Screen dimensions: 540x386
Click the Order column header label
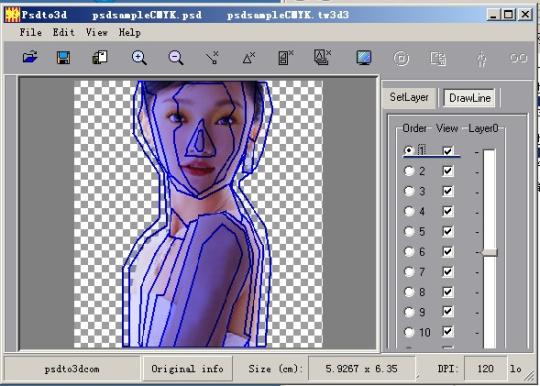tap(414, 128)
